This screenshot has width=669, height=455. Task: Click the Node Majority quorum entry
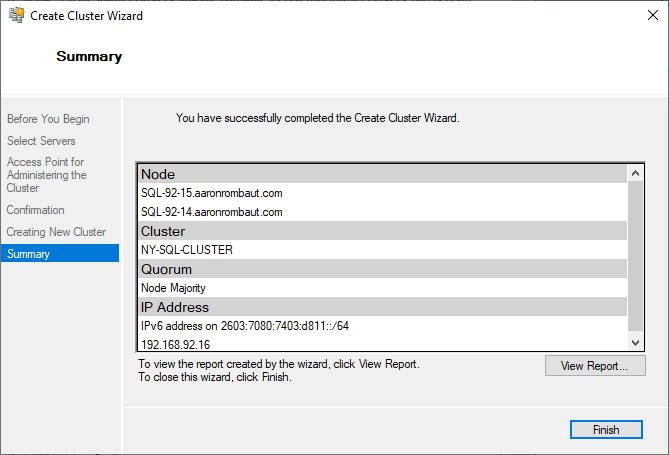point(173,288)
